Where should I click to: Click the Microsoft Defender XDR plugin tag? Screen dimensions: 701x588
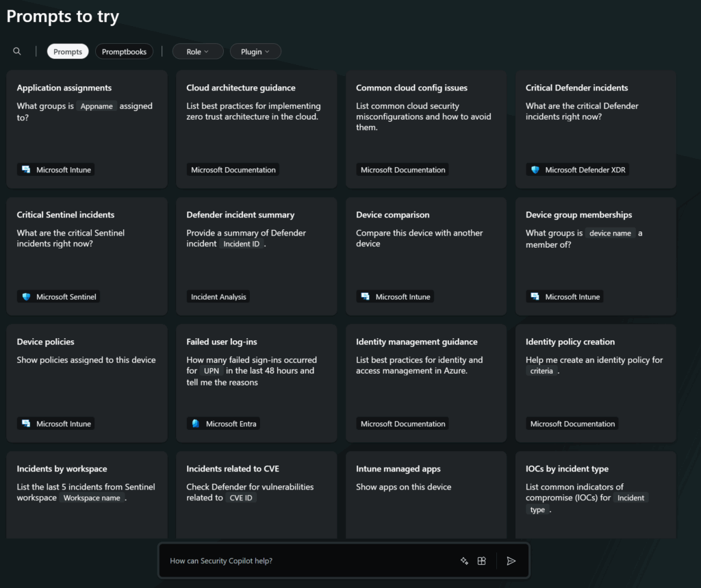coord(577,170)
